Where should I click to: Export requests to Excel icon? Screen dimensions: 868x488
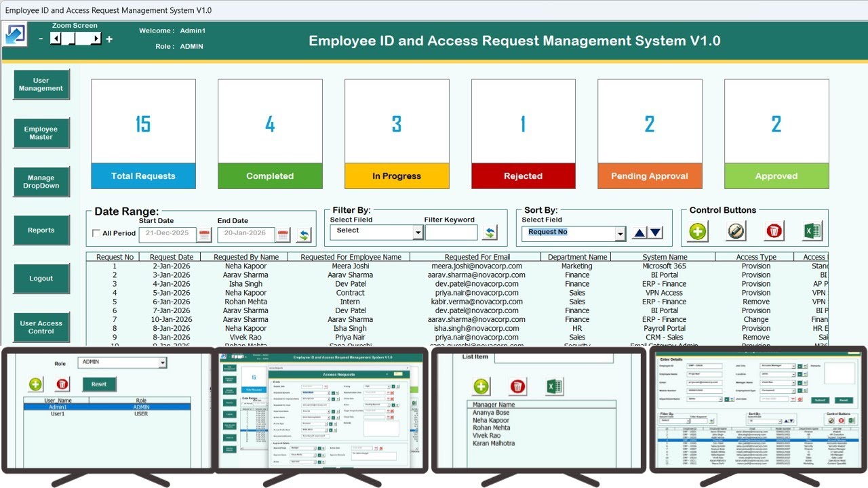click(x=812, y=231)
